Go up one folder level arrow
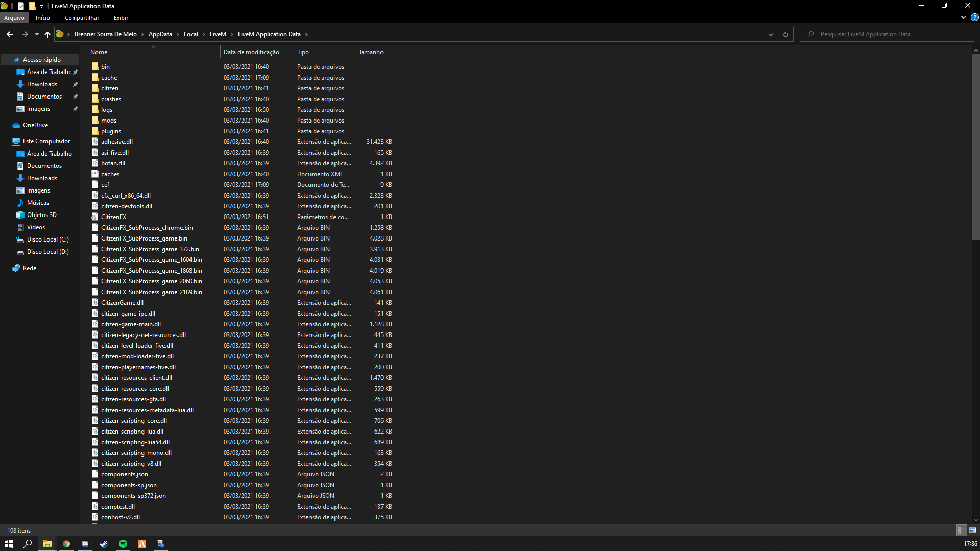This screenshot has height=551, width=980. (x=47, y=34)
